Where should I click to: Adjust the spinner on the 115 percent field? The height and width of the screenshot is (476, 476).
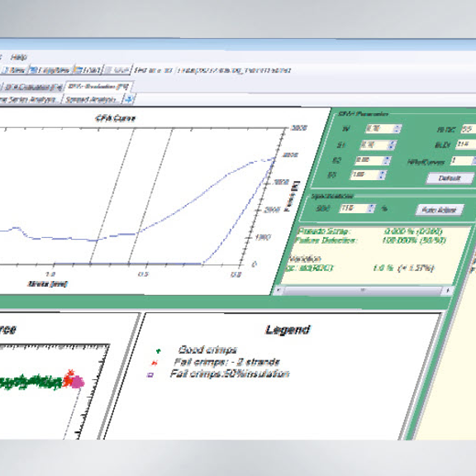click(371, 208)
